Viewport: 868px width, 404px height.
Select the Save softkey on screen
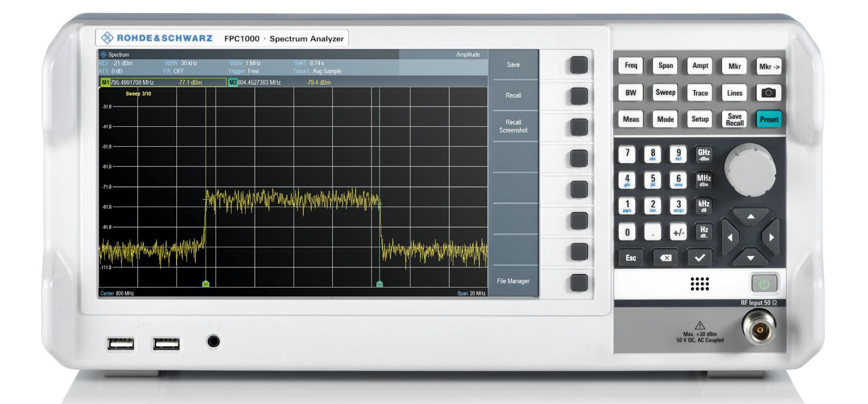[513, 65]
